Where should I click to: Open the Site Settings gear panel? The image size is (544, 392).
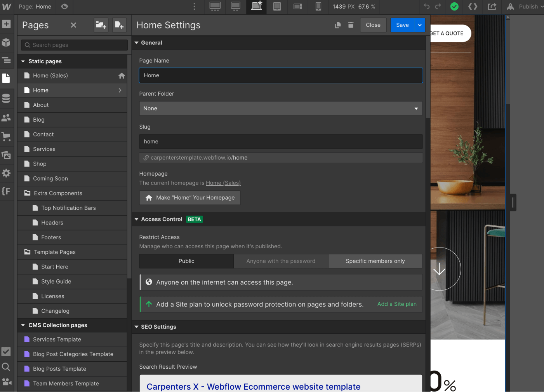click(x=7, y=173)
